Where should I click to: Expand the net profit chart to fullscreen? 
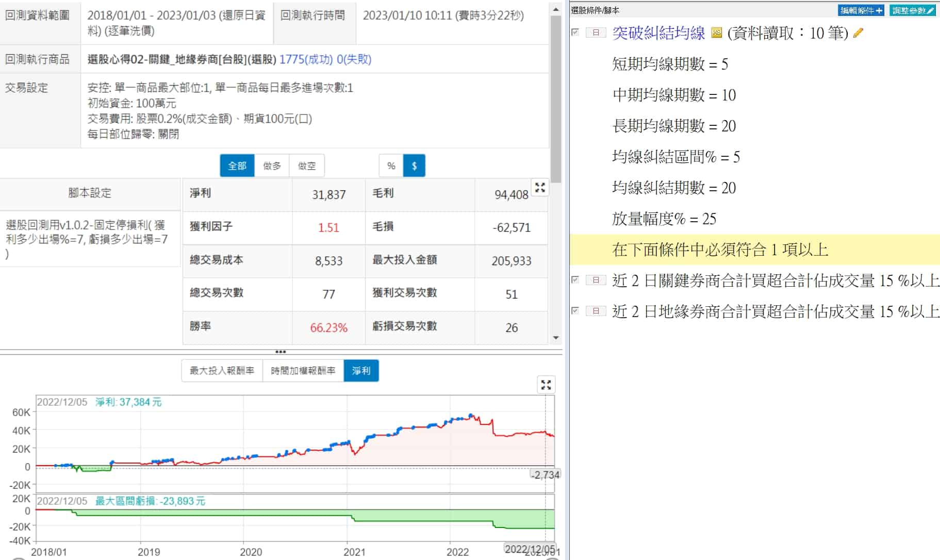pos(546,385)
